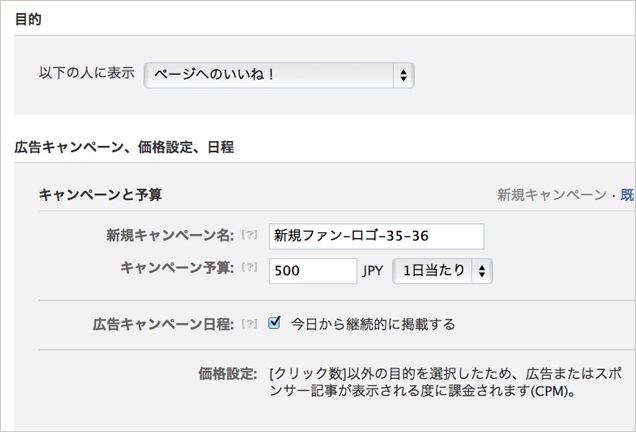
Task: Click the help icon beside キャンペーン予算
Action: (x=250, y=268)
